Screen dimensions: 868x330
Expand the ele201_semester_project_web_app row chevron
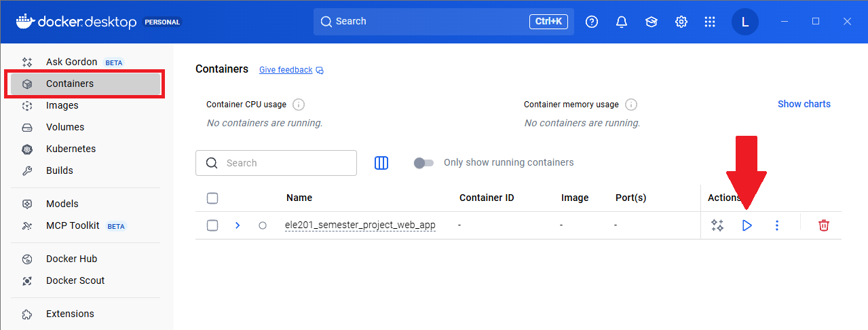tap(238, 225)
